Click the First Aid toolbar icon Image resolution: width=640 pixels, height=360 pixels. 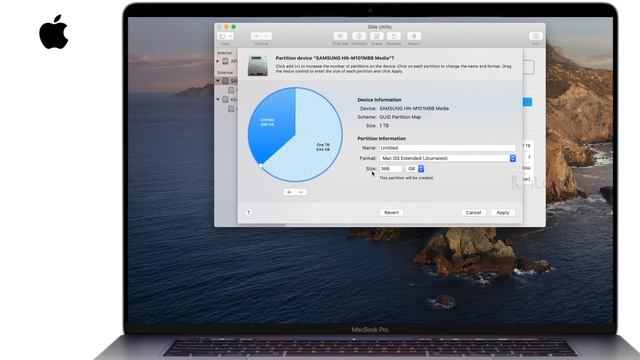340,36
